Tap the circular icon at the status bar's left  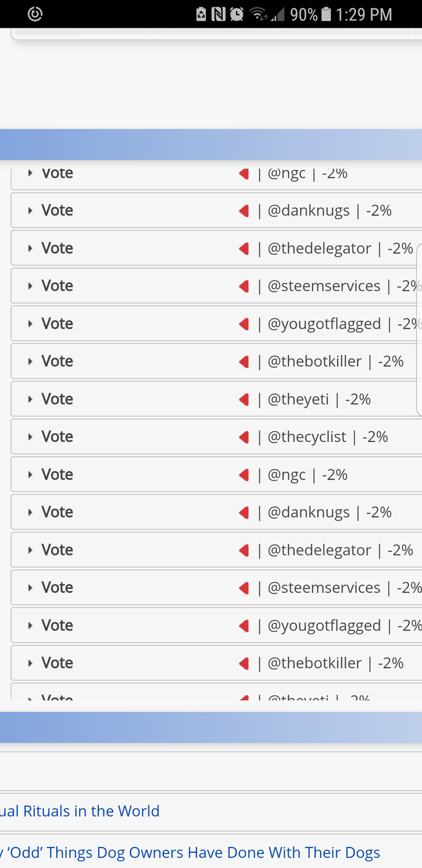coord(35,14)
